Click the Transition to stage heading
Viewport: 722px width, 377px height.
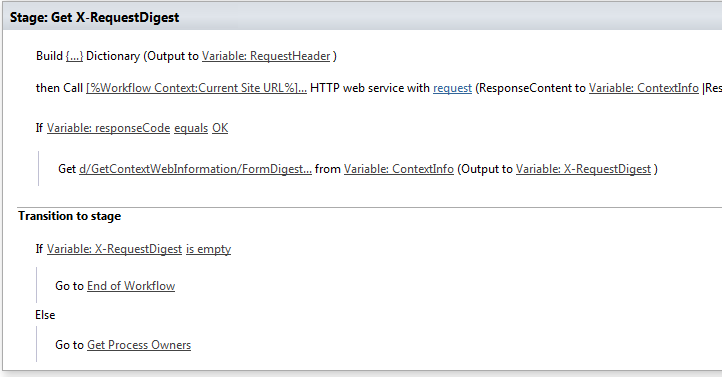pos(70,216)
